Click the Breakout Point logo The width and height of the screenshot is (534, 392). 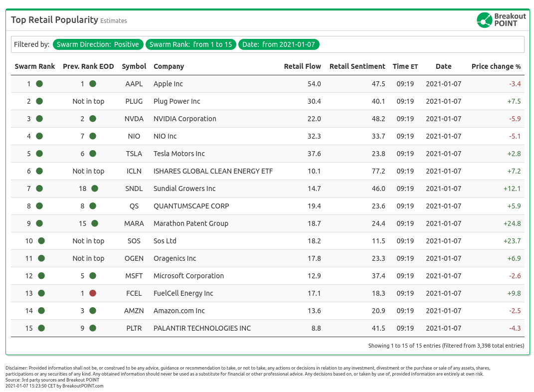tap(501, 20)
